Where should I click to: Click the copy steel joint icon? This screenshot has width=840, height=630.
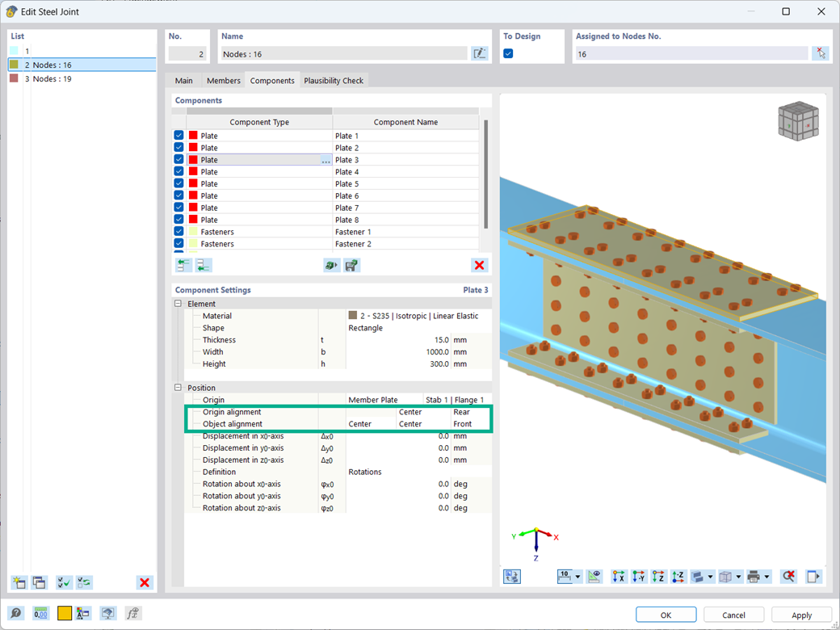[39, 582]
